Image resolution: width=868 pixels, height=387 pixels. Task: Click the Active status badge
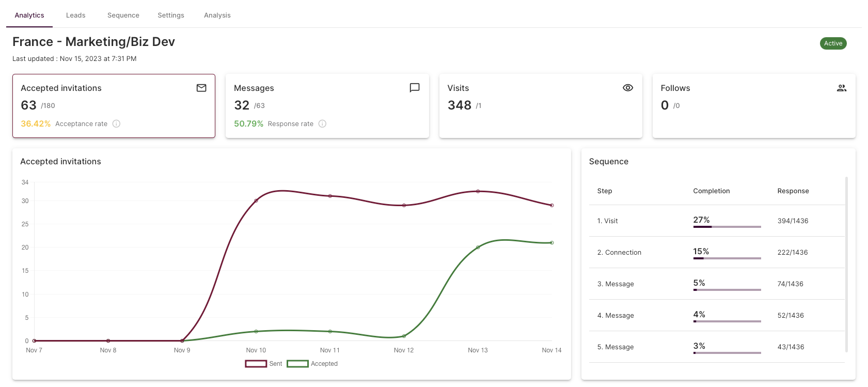click(x=833, y=43)
